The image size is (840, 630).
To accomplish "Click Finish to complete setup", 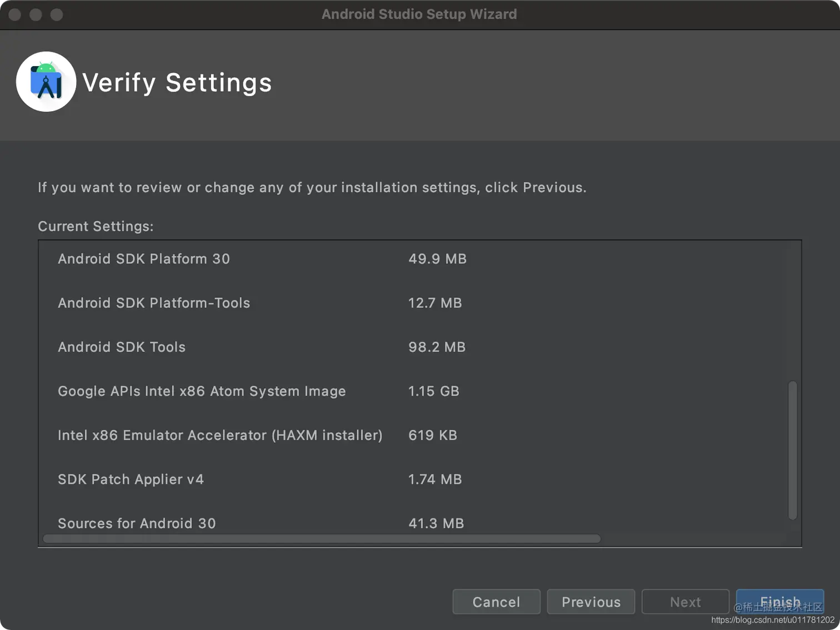I will (779, 601).
